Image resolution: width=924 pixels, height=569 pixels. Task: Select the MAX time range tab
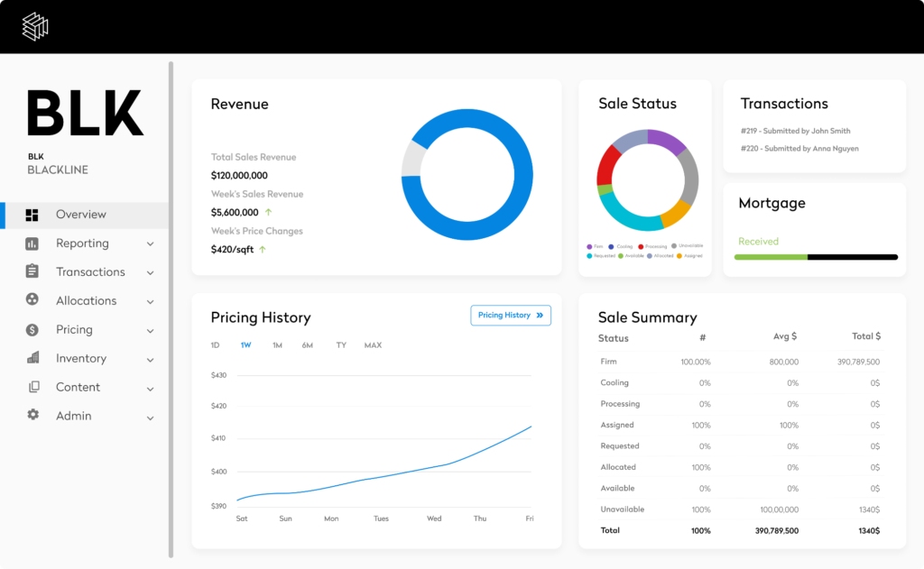coord(373,344)
